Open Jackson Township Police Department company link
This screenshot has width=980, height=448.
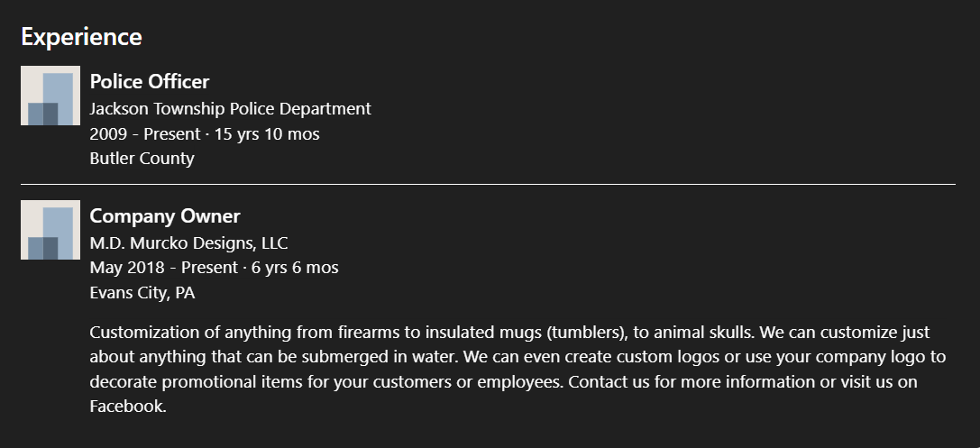pyautogui.click(x=230, y=109)
